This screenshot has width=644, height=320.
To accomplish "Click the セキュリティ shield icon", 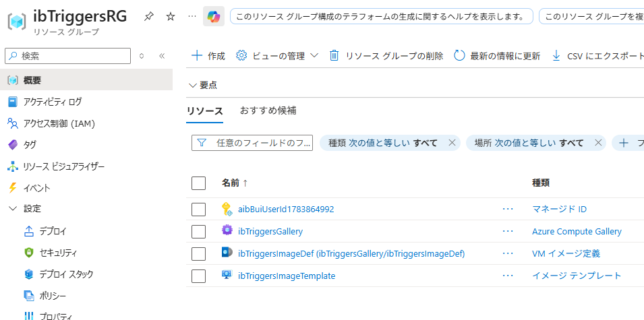I will [x=29, y=253].
